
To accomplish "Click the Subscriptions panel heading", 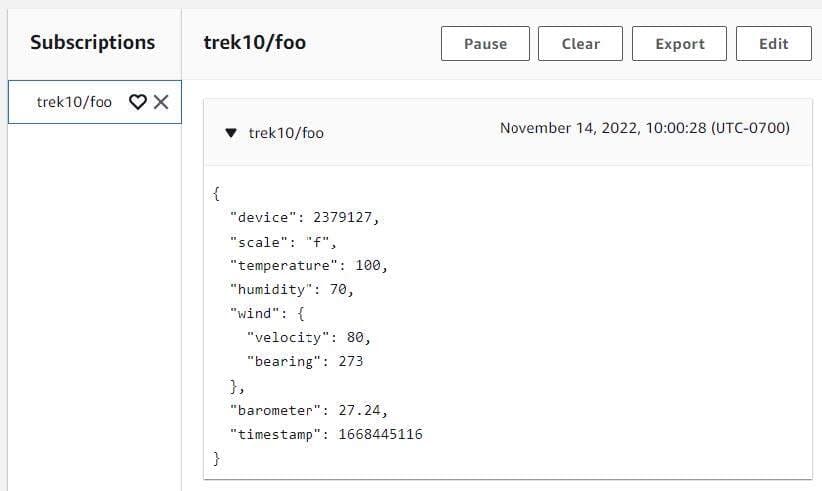I will tap(92, 43).
